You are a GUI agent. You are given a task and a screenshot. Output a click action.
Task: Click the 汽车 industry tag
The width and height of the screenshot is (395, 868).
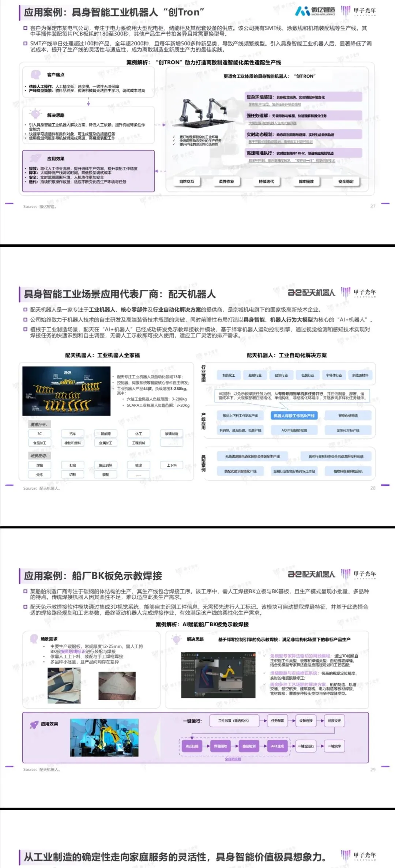[x=73, y=434]
